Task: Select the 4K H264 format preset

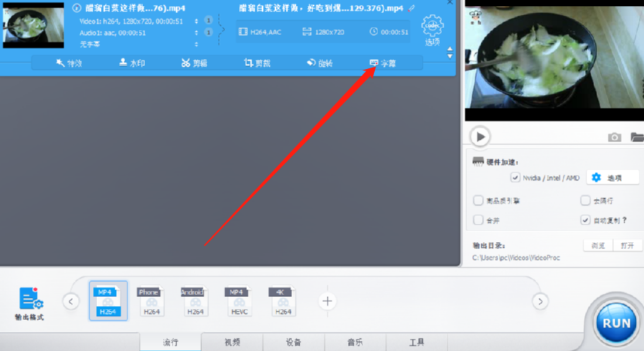Action: pyautogui.click(x=283, y=301)
